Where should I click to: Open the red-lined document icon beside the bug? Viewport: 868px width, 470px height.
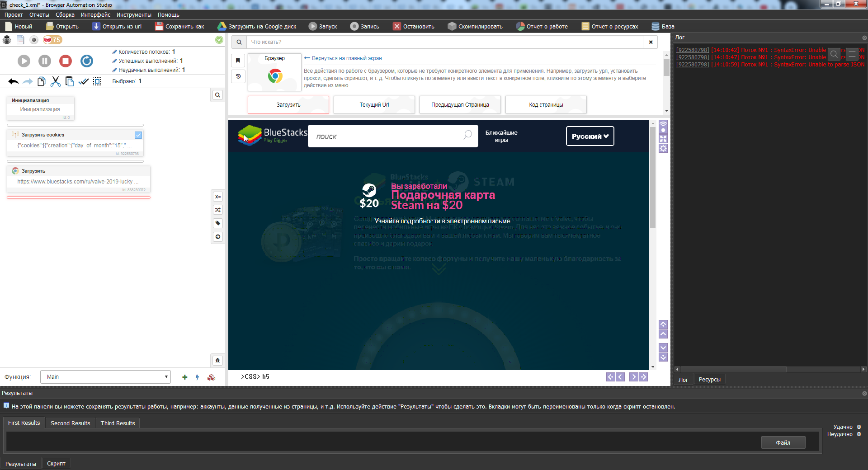pos(20,40)
